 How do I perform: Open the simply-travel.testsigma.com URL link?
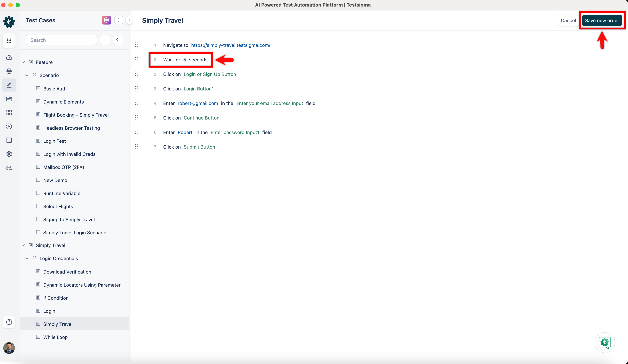231,45
